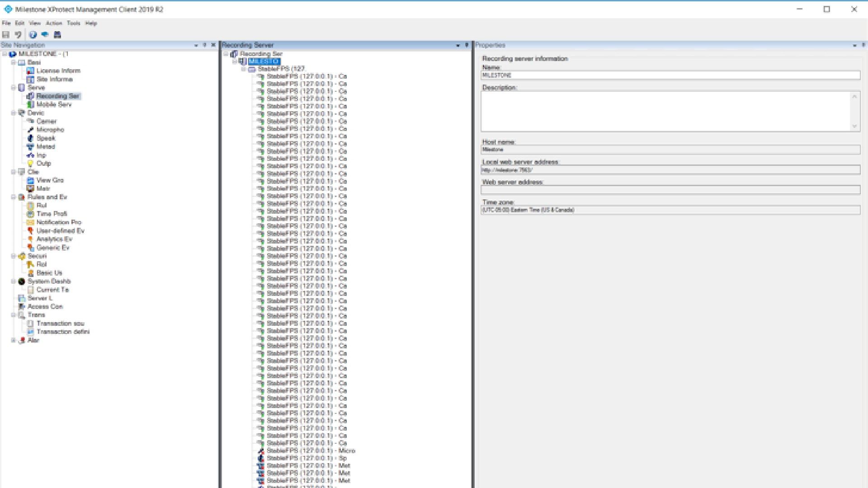Click the Transaction definitions icon
The height and width of the screenshot is (488, 868).
click(30, 332)
